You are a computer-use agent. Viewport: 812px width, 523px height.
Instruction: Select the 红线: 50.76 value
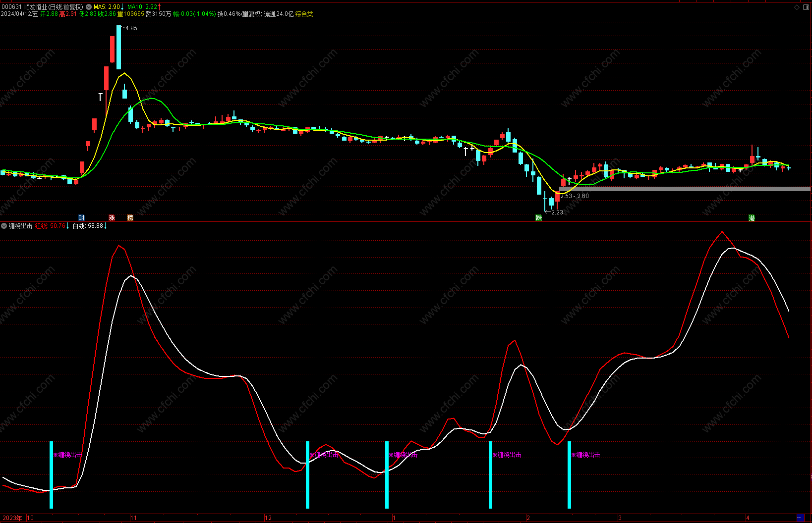point(50,226)
